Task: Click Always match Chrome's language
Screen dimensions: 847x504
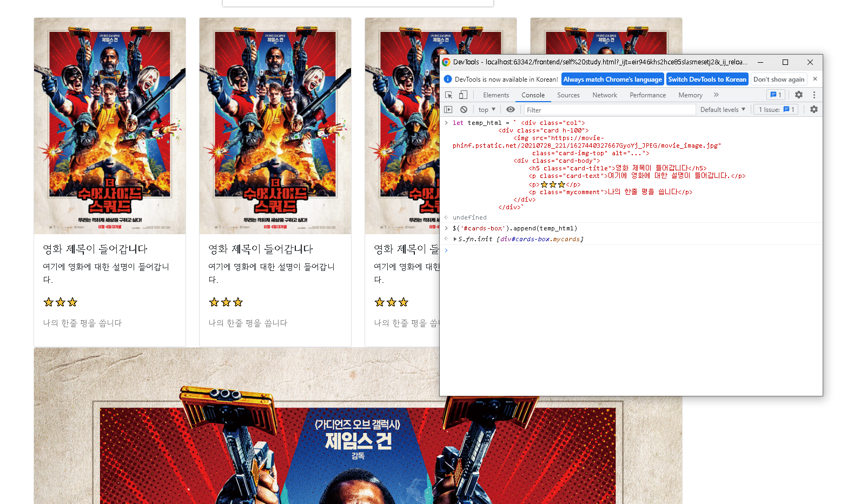Action: point(612,79)
